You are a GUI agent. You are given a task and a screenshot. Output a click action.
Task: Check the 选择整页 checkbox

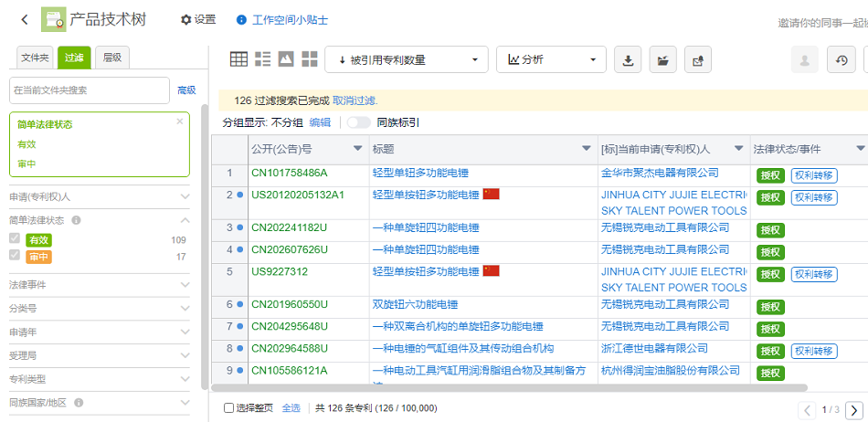(228, 408)
